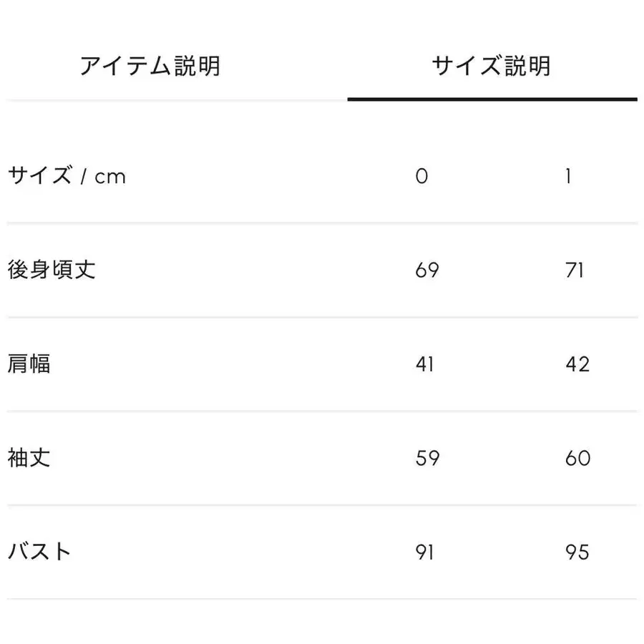Click the 袖丈 row label
The height and width of the screenshot is (644, 644).
pyautogui.click(x=30, y=458)
